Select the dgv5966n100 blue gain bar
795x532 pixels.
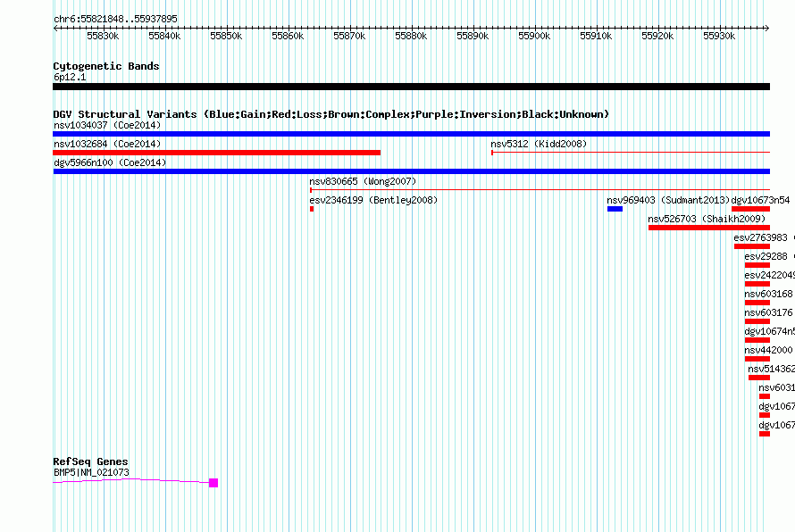coord(411,171)
